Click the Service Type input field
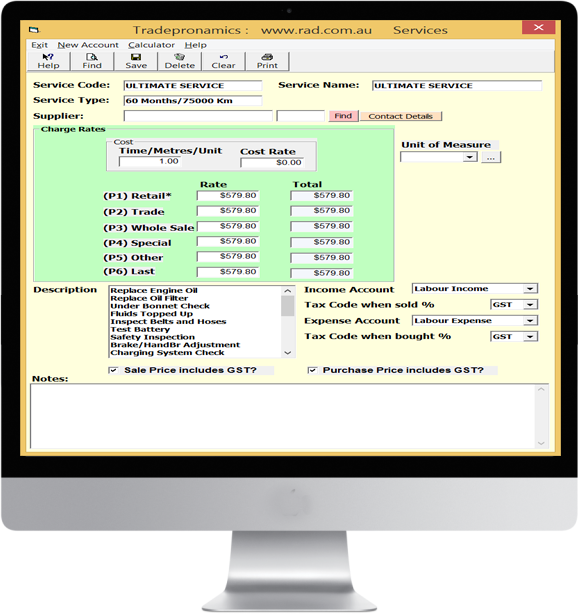Viewport: 578px width, 614px height. [193, 101]
